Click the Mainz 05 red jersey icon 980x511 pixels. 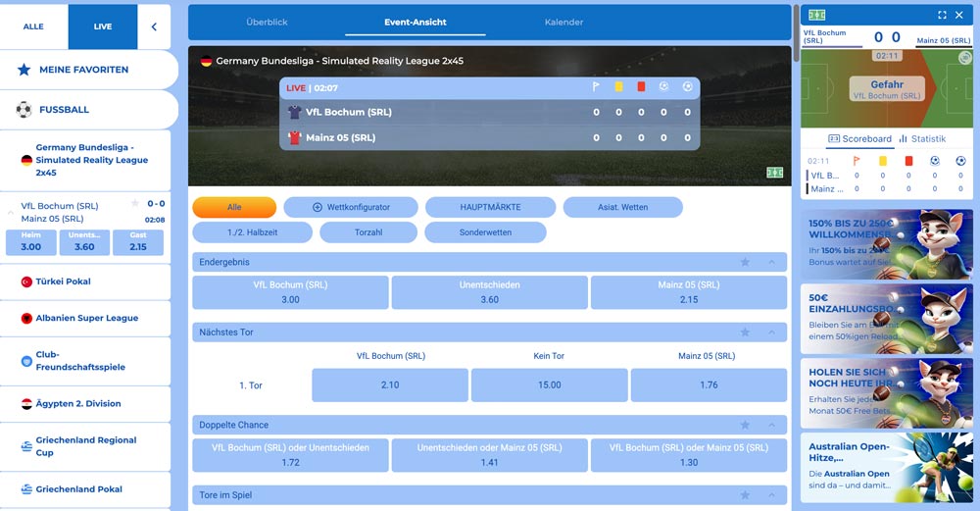(x=294, y=137)
